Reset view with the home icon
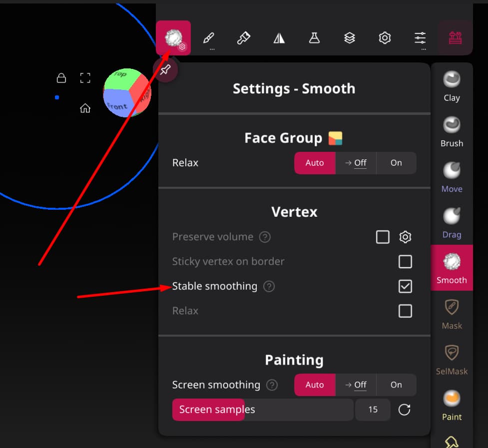 [85, 108]
